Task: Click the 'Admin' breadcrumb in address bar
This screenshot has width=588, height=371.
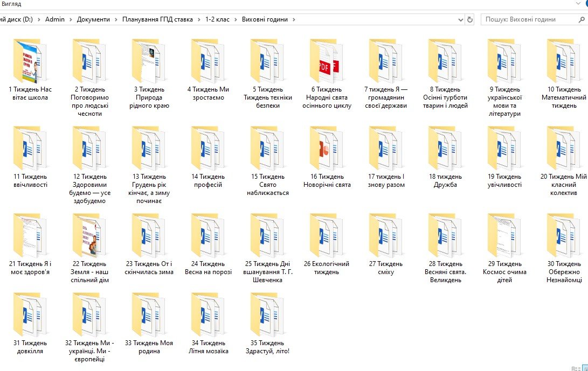Action: click(x=54, y=19)
